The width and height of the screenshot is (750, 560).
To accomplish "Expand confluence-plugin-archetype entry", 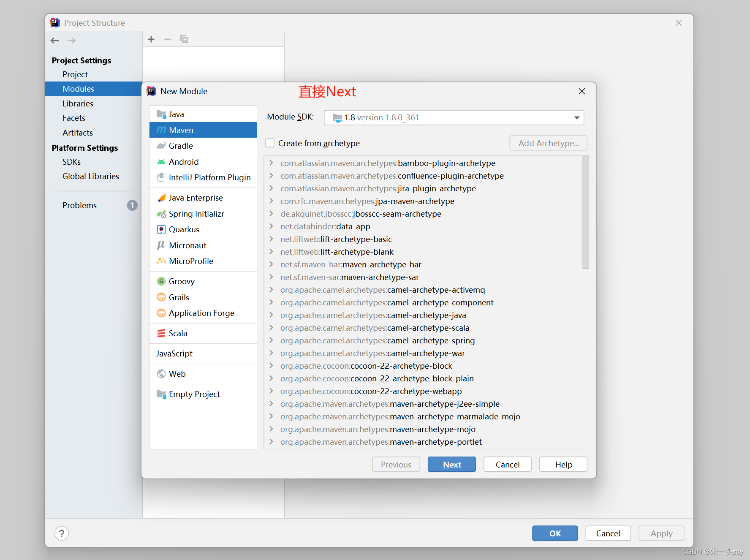I will click(272, 176).
